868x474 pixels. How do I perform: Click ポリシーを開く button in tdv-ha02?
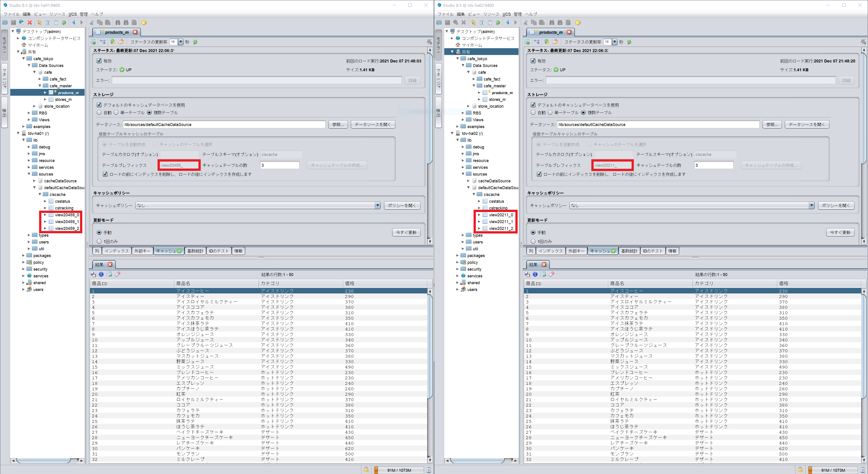[836, 205]
